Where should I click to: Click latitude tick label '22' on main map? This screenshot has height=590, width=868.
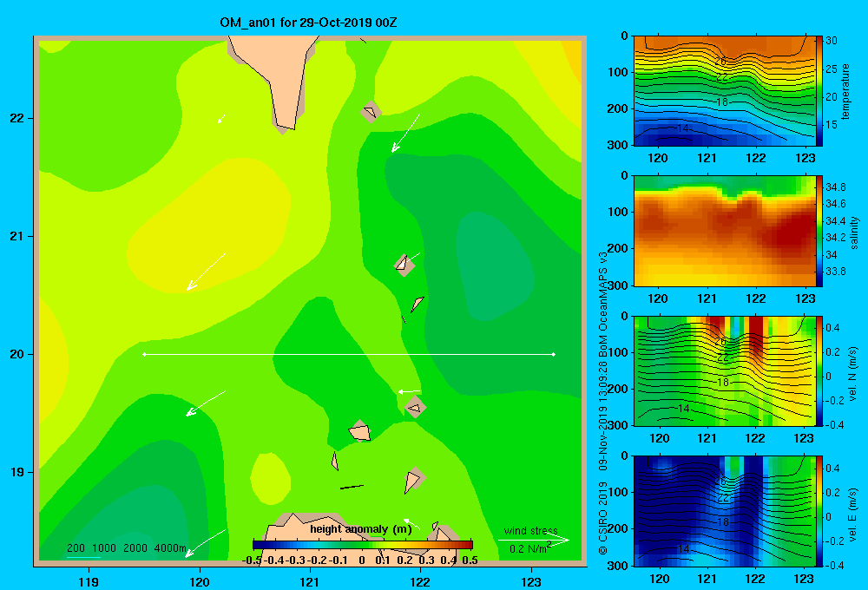pos(17,118)
